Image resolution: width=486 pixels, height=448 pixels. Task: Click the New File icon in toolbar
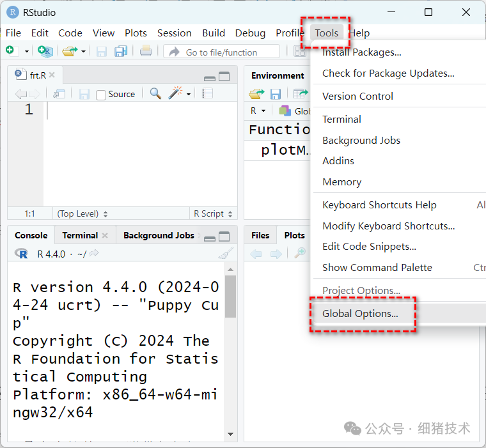pos(10,50)
